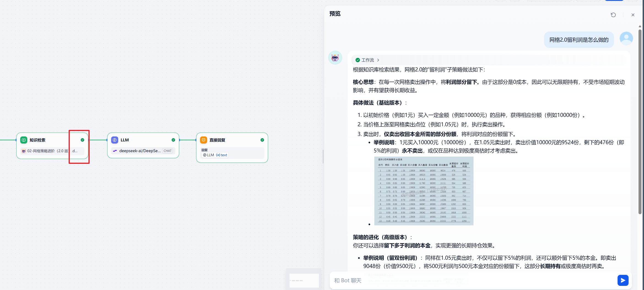
Task: Click the orange 直接回复 node icon
Action: pos(203,140)
